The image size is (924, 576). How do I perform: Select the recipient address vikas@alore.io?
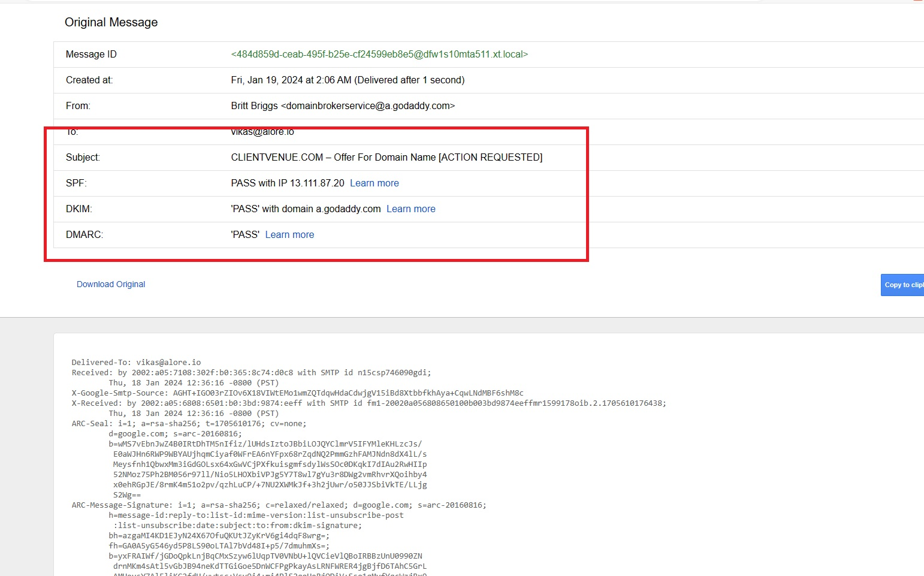(262, 131)
